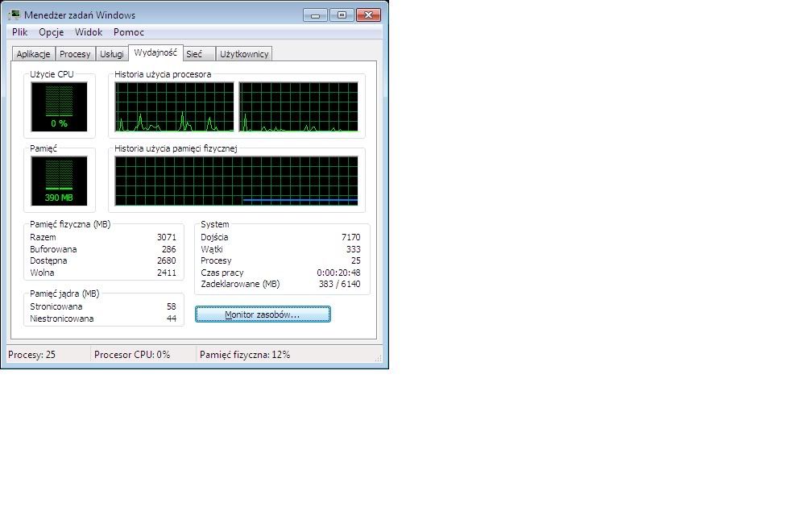Click the Pamięć jądra (MB) group heading

coord(64,294)
